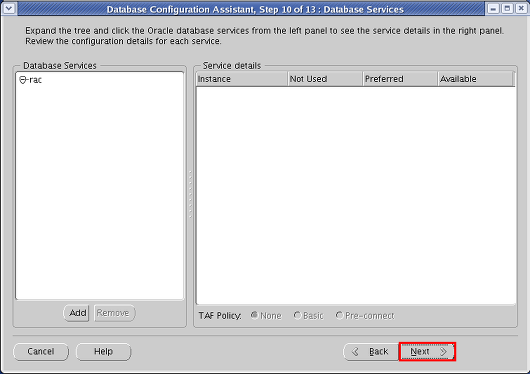
Task: Go Back to the previous step
Action: (371, 352)
